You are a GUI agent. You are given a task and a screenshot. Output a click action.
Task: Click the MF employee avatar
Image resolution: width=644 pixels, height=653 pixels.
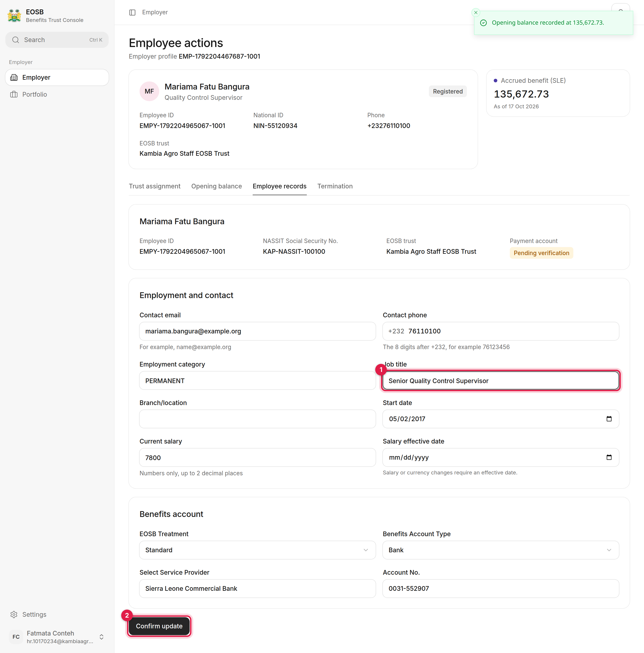click(x=149, y=91)
